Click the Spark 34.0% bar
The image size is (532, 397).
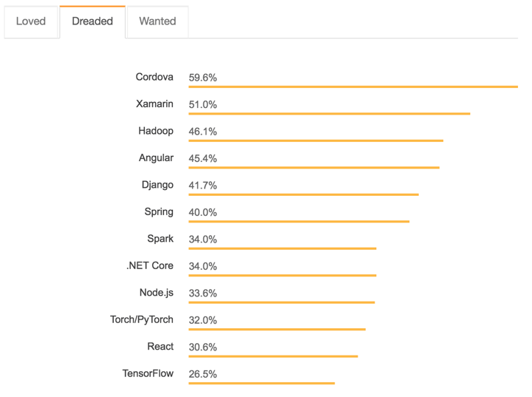[282, 248]
